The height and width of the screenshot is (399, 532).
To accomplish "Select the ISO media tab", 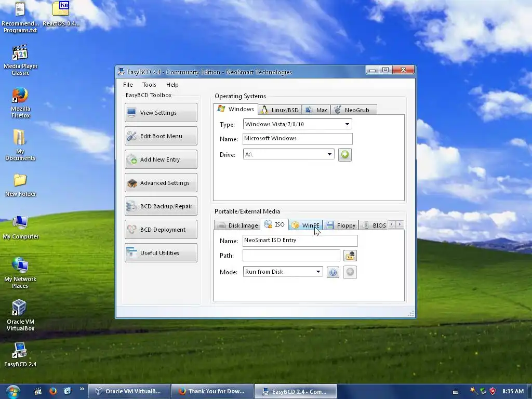I will pyautogui.click(x=274, y=224).
